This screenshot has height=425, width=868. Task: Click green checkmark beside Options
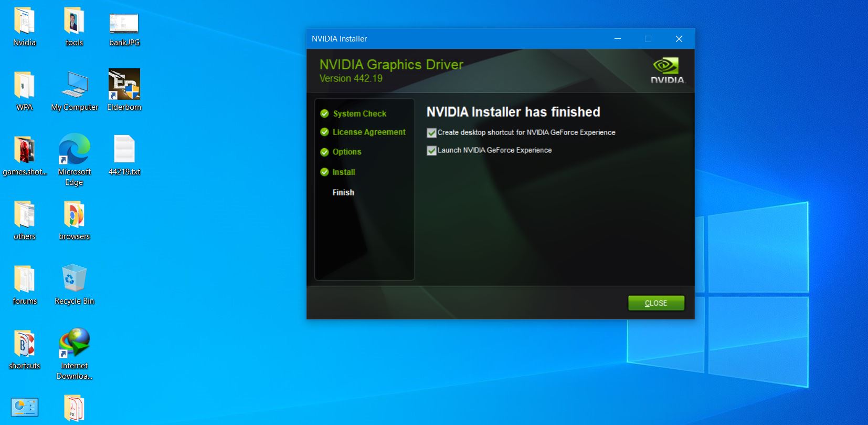click(324, 152)
